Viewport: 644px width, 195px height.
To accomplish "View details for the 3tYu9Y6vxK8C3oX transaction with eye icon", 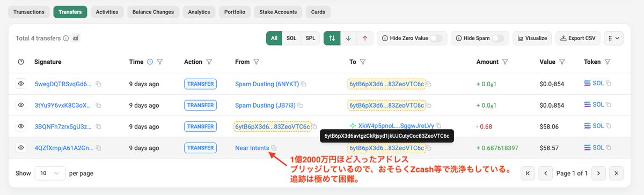I will click(x=21, y=105).
